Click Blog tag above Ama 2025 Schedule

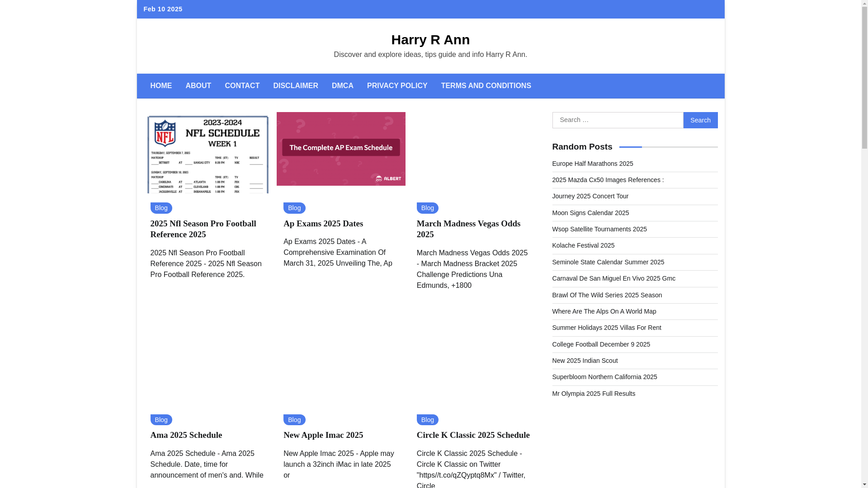pyautogui.click(x=161, y=420)
